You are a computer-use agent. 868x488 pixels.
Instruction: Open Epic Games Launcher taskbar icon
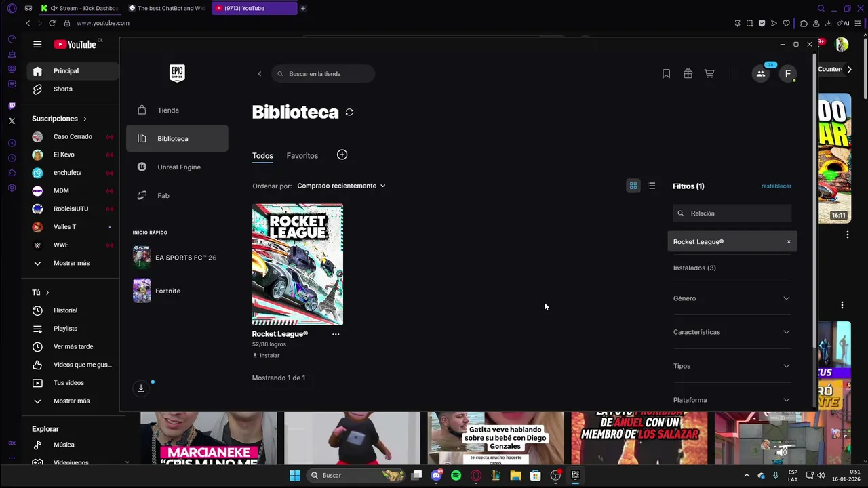pos(575,475)
